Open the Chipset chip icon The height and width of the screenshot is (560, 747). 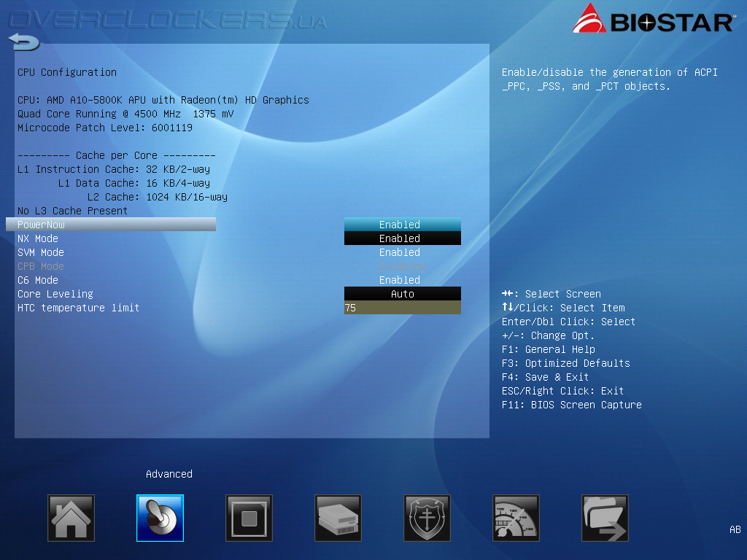pos(249,518)
